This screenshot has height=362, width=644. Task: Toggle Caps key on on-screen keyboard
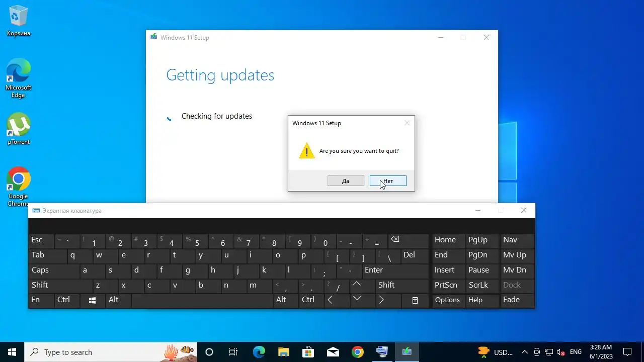54,271
